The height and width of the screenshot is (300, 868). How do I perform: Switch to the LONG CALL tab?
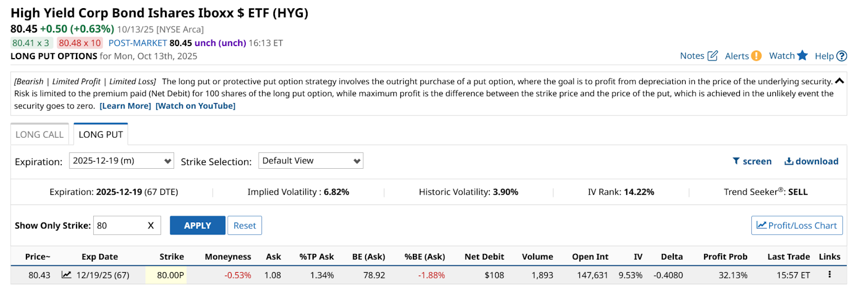point(40,135)
